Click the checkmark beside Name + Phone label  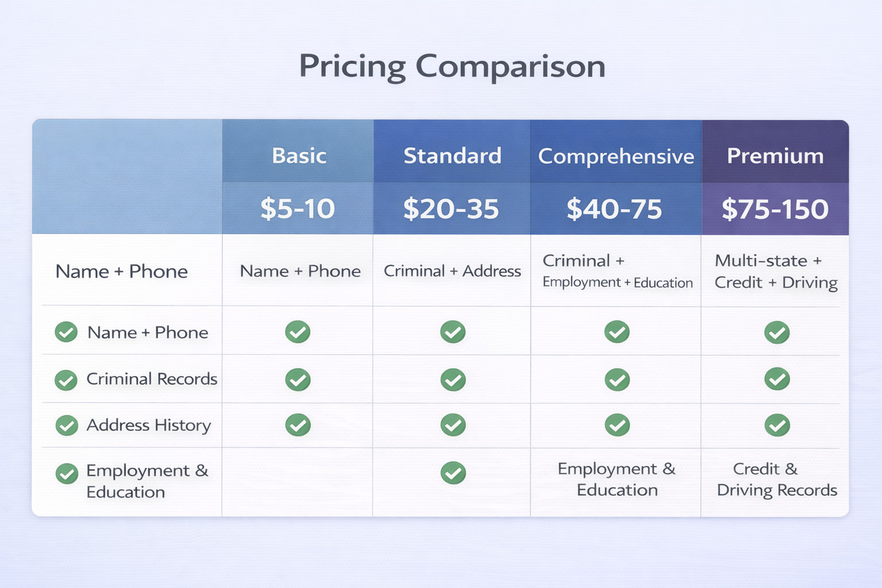(x=66, y=332)
